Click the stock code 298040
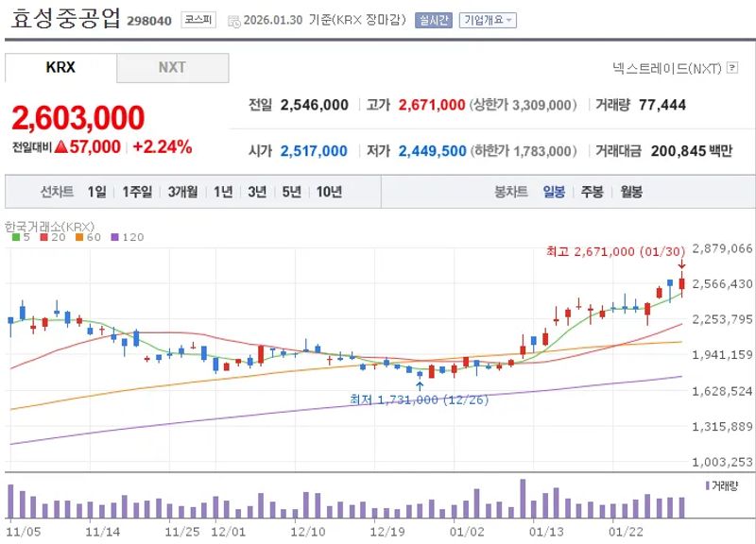The height and width of the screenshot is (544, 756). click(149, 21)
